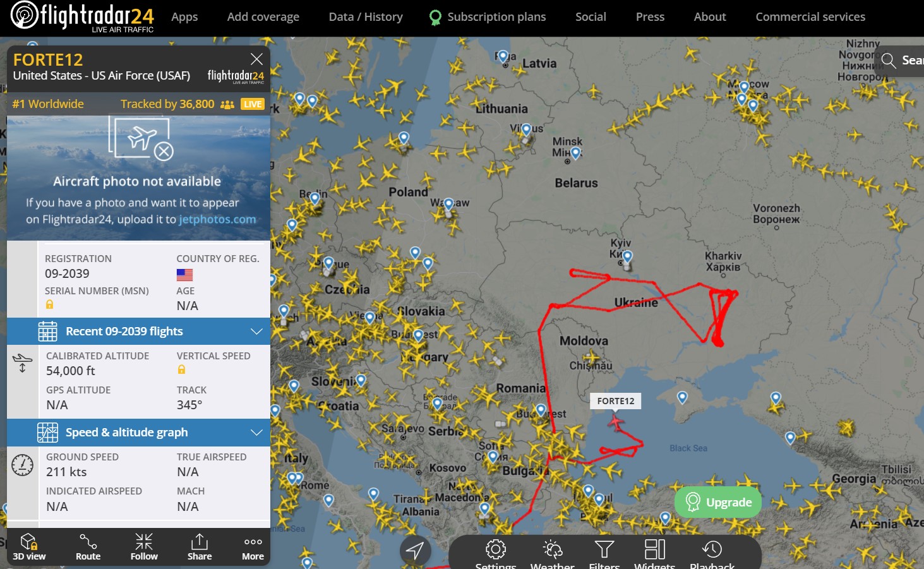Open the Subscription plans menu item

pyautogui.click(x=488, y=17)
